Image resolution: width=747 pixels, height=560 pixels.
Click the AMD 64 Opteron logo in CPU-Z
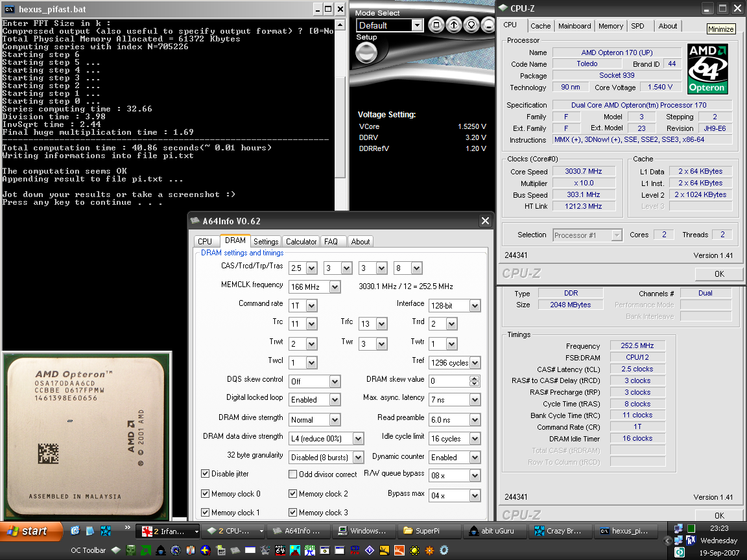[707, 68]
